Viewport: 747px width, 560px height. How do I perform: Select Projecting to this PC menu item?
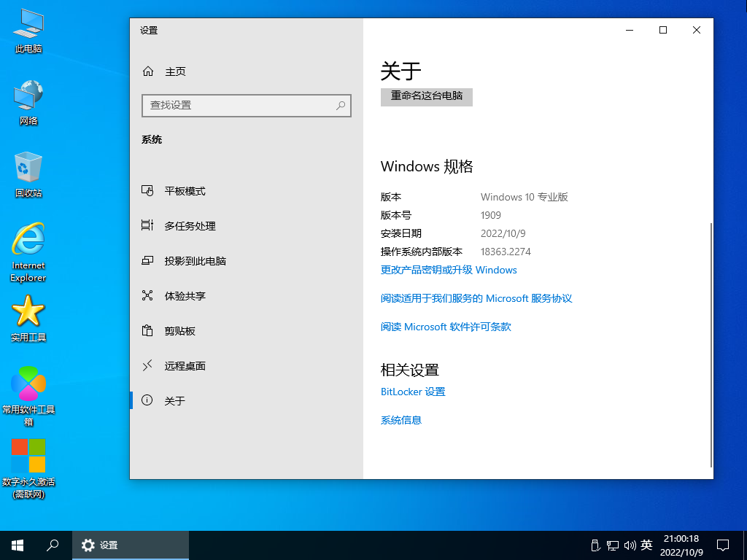click(195, 261)
